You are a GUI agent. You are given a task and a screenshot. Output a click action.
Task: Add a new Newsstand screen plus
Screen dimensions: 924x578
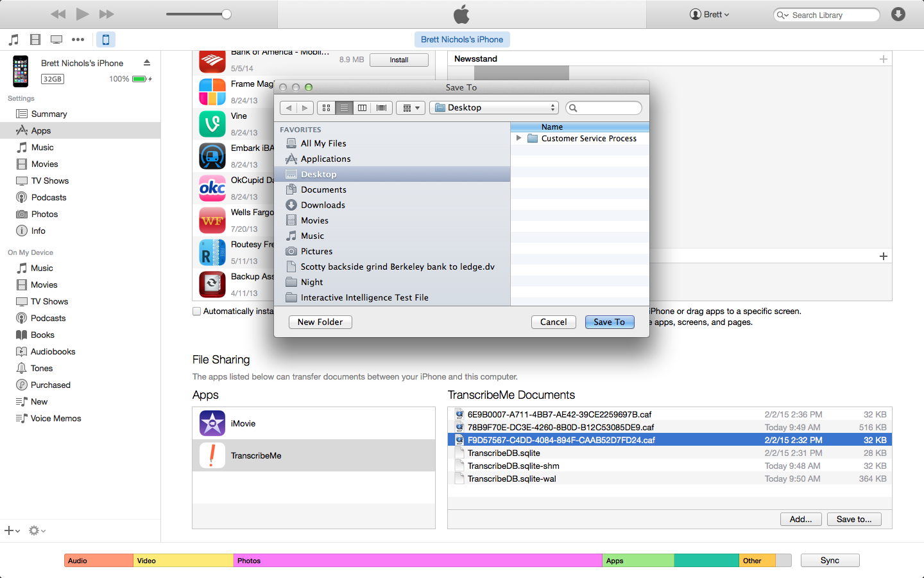[884, 59]
